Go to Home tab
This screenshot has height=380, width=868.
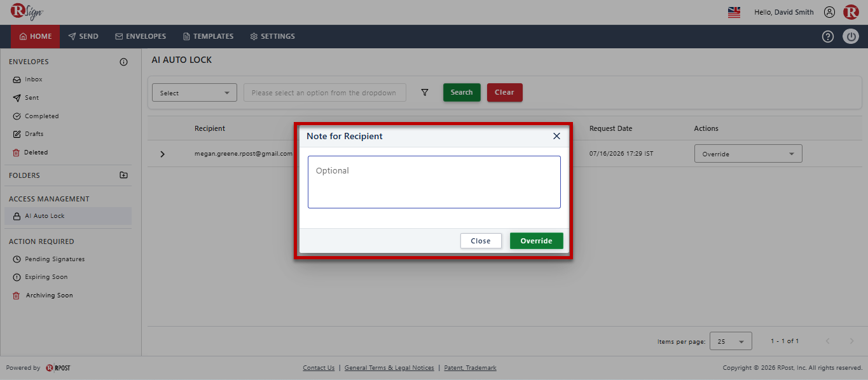coord(36,36)
